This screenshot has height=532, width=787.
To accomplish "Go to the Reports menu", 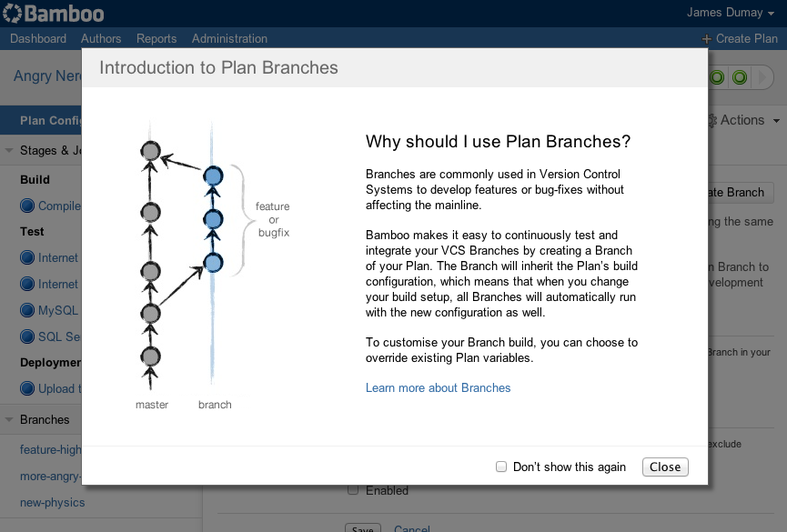I will tap(156, 38).
